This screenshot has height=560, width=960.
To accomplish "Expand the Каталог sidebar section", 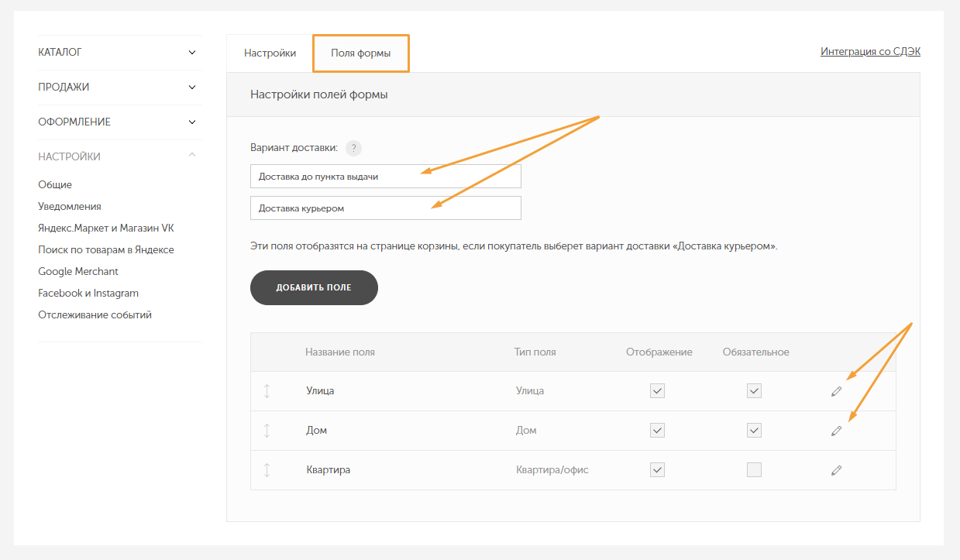I will (119, 52).
